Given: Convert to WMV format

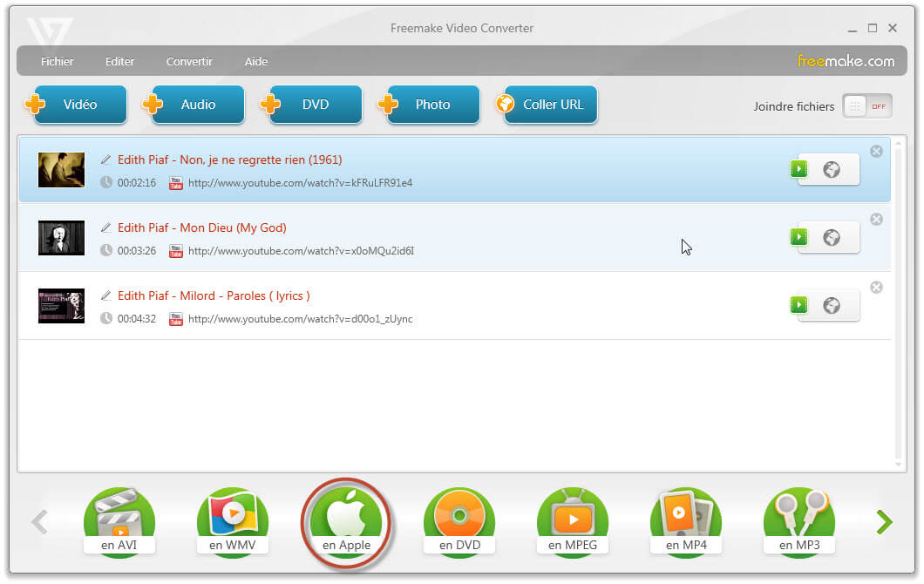Looking at the screenshot, I should point(233,521).
